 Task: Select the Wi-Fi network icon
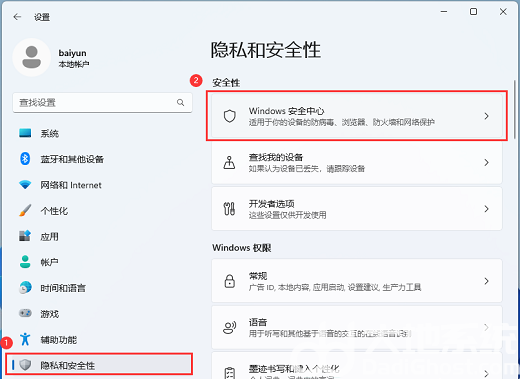pos(25,185)
